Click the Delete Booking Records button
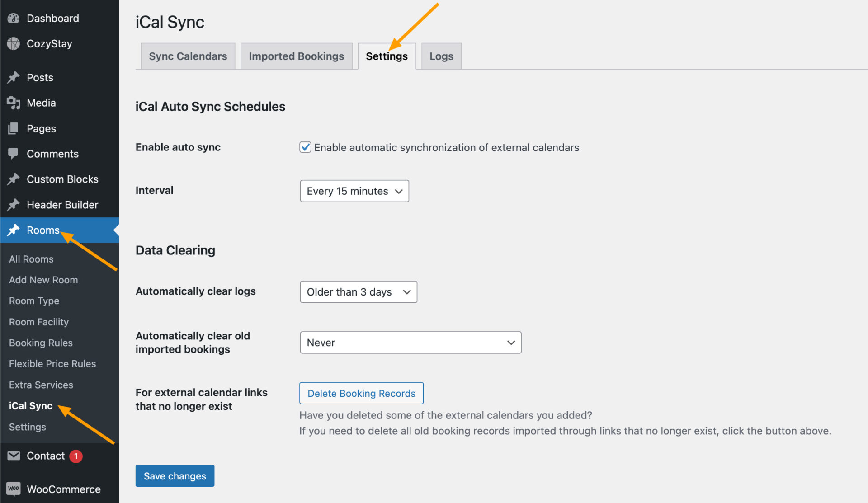 coord(360,394)
